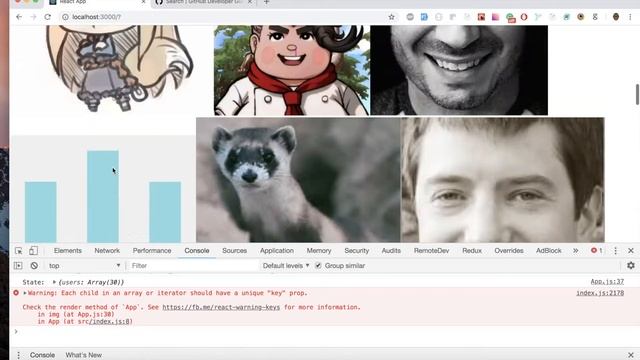Open a new browser tab
640x360 pixels.
[267, 2]
